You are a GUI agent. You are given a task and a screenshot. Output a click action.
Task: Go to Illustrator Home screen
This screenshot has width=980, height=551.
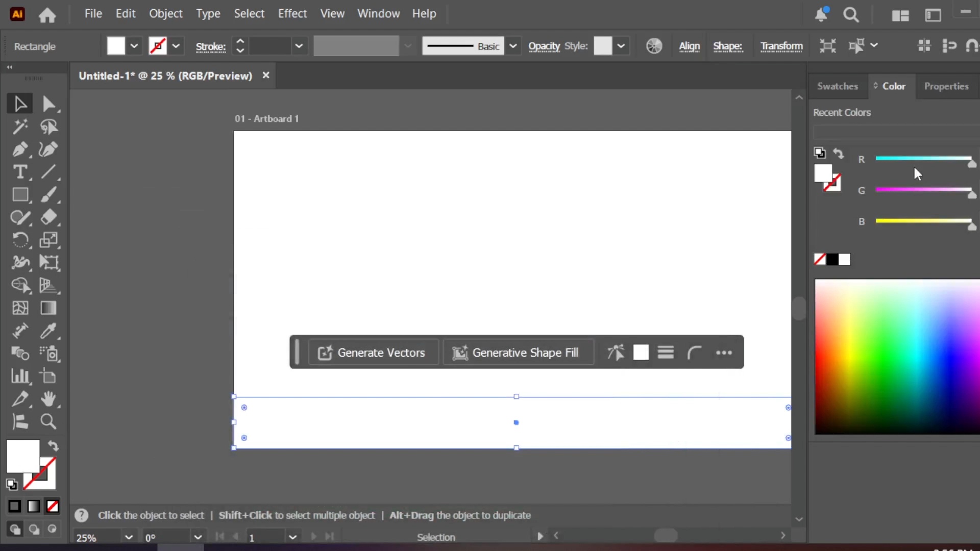click(47, 15)
